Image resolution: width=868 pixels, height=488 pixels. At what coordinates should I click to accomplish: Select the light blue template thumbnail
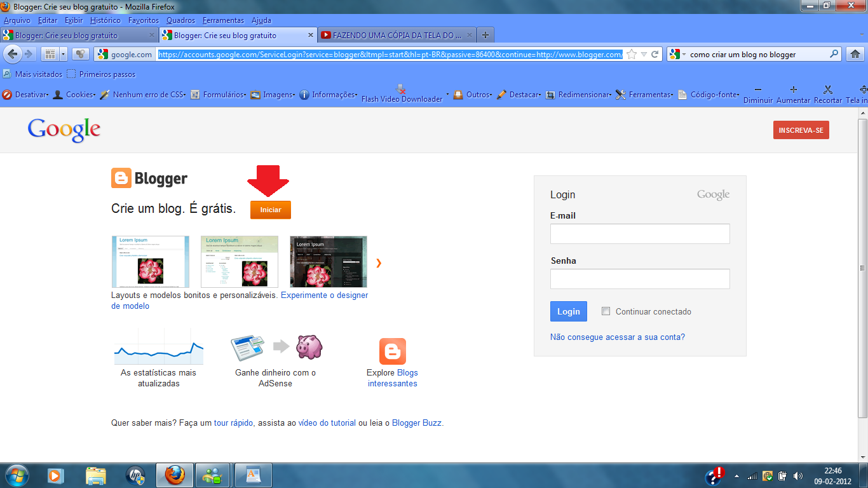point(151,262)
